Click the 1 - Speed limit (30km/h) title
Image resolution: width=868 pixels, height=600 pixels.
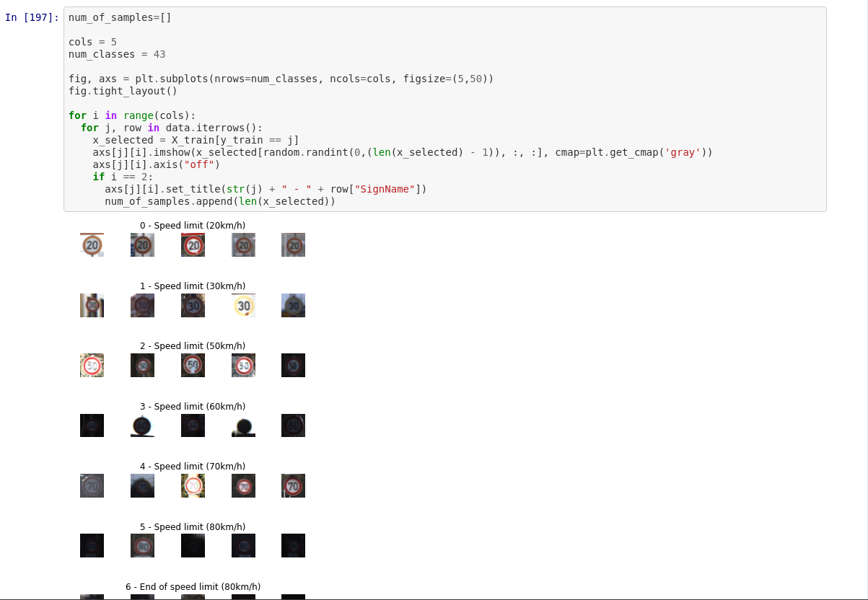pyautogui.click(x=193, y=286)
